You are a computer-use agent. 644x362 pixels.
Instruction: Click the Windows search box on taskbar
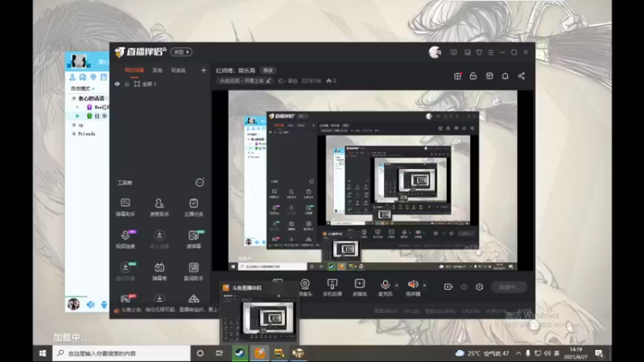[x=122, y=353]
